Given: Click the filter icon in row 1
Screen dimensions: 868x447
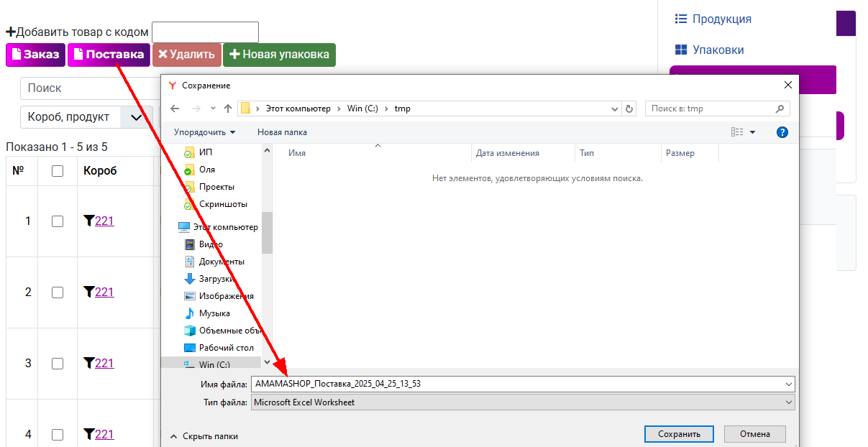Looking at the screenshot, I should pyautogui.click(x=88, y=221).
